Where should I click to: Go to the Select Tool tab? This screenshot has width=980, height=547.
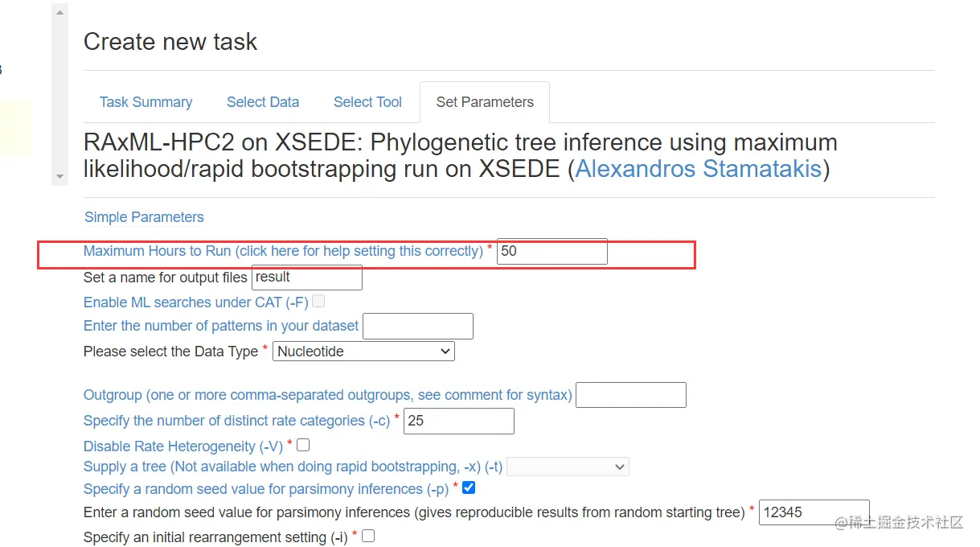[x=367, y=102]
